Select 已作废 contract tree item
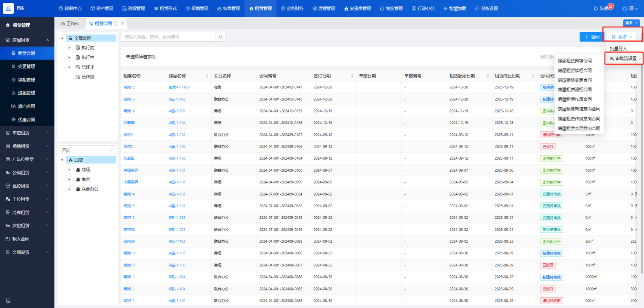 [x=88, y=77]
